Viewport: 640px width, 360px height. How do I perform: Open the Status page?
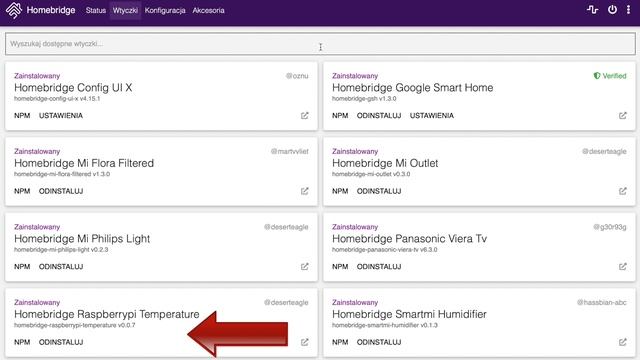(x=96, y=11)
